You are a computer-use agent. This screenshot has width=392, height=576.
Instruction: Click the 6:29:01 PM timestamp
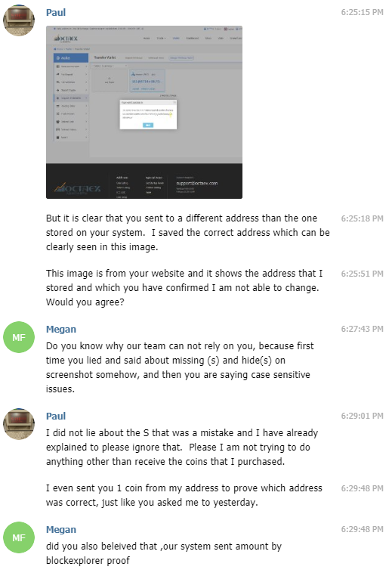point(362,416)
